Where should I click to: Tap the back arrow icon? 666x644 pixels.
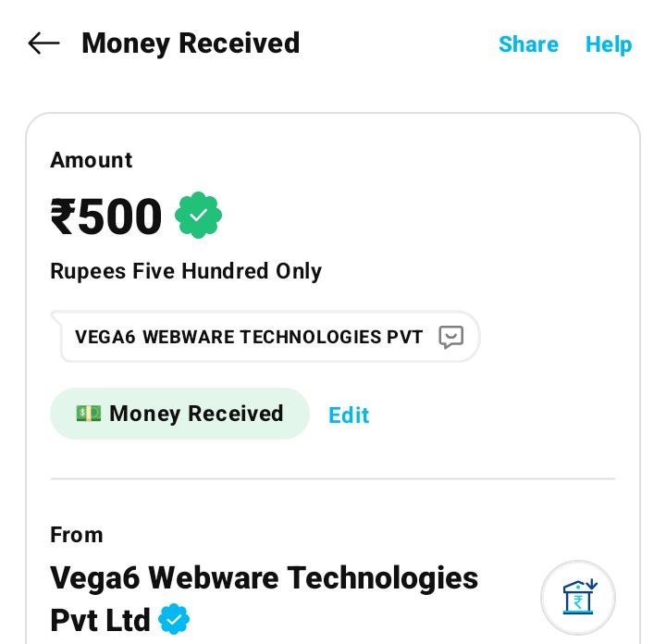pyautogui.click(x=43, y=43)
